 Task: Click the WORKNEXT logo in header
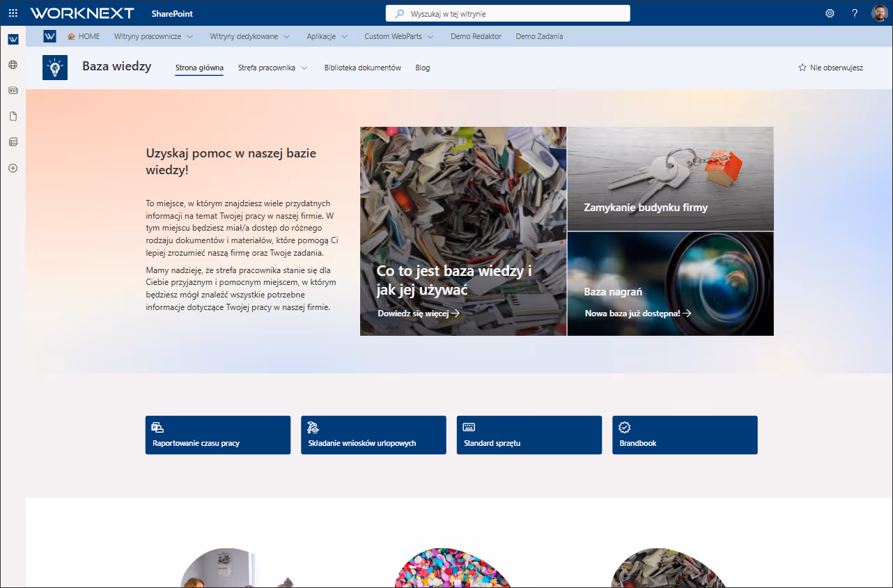(83, 13)
